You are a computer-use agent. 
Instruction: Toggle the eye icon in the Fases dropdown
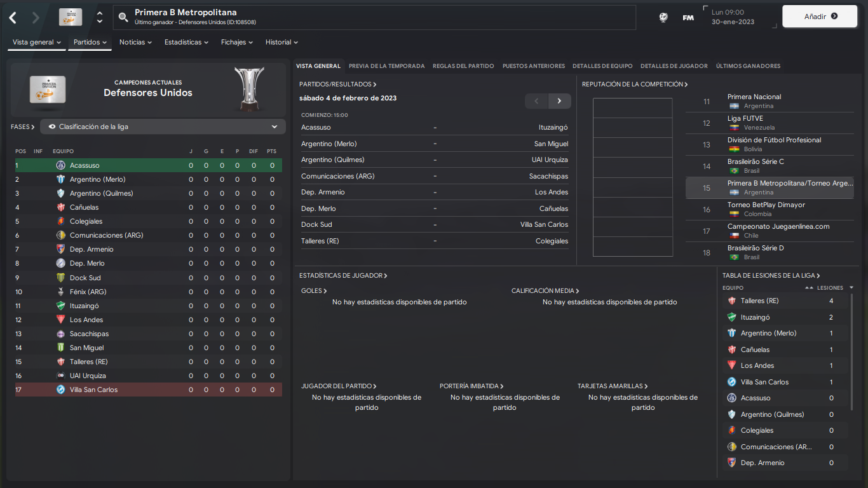point(52,126)
